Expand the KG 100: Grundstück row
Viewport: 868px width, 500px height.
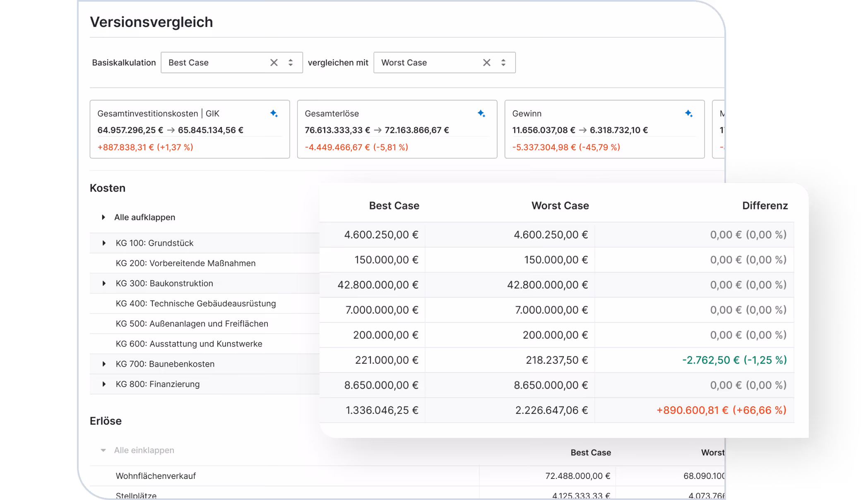[104, 243]
